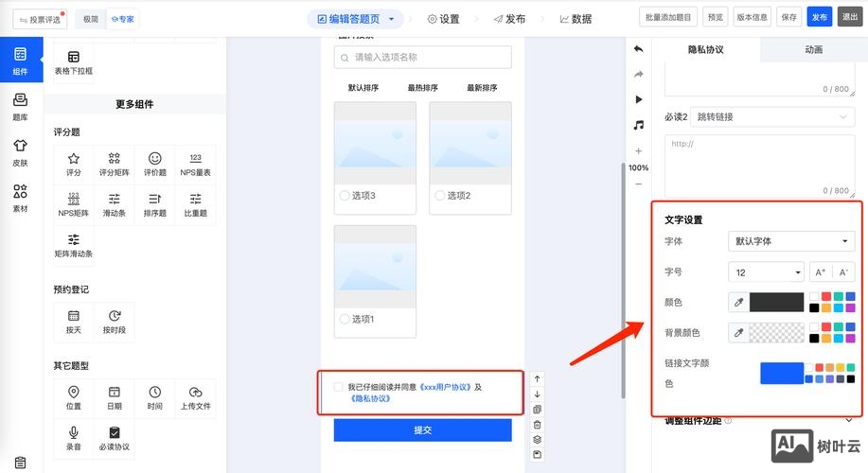
Task: Open the 必读2 跳转链接 dropdown
Action: (x=772, y=116)
